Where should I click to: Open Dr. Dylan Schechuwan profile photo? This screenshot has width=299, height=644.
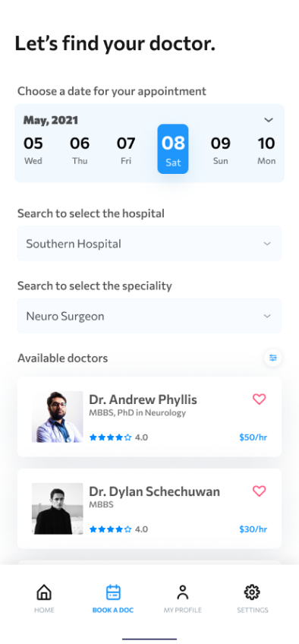[58, 509]
